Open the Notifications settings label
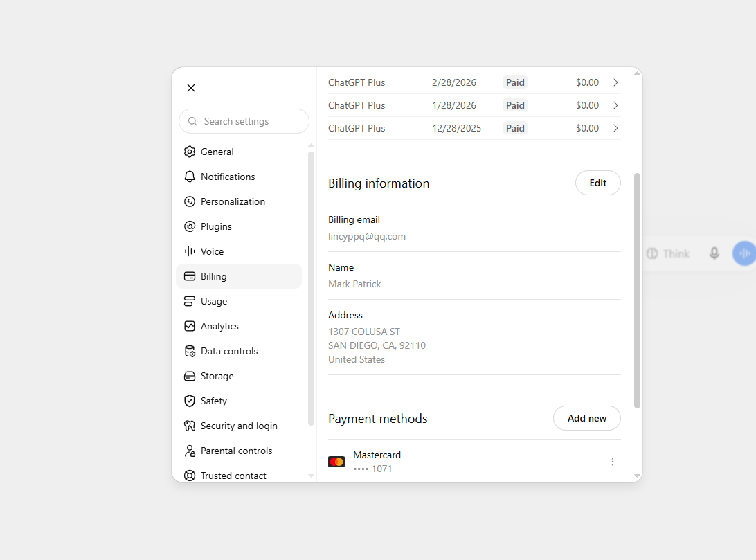The height and width of the screenshot is (560, 756). [x=228, y=177]
